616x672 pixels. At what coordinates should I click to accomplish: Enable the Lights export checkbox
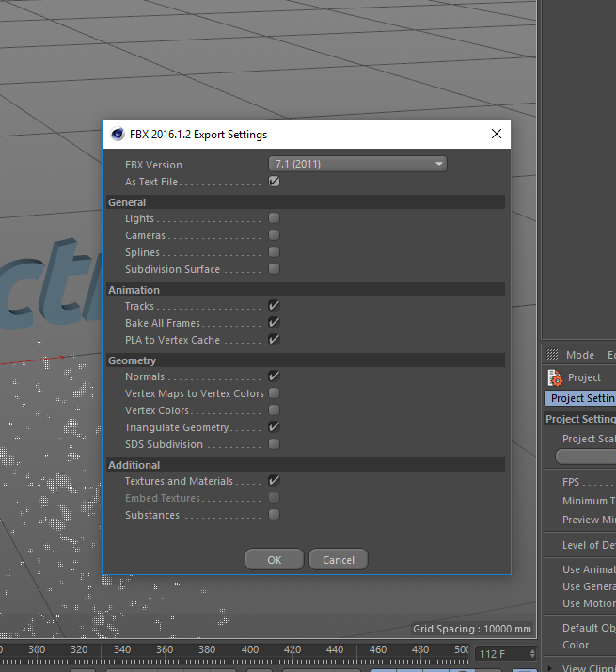click(275, 218)
